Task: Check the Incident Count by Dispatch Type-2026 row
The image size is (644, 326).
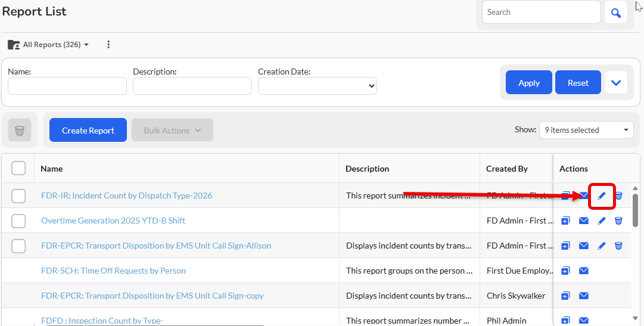Action: [x=18, y=196]
